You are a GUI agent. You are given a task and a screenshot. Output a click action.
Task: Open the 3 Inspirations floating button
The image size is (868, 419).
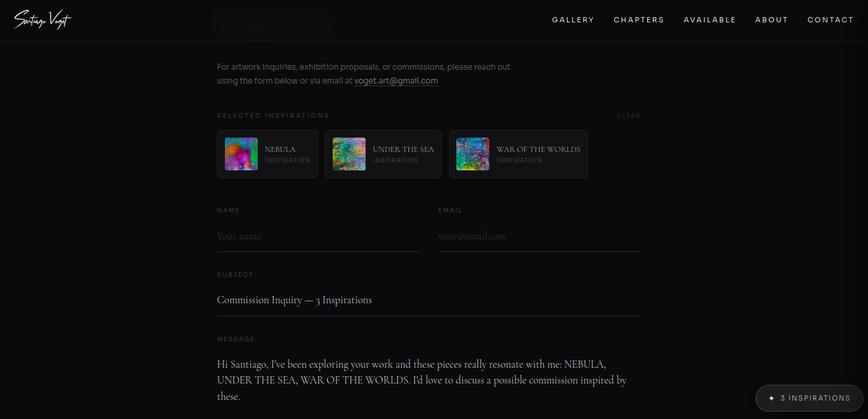point(814,398)
